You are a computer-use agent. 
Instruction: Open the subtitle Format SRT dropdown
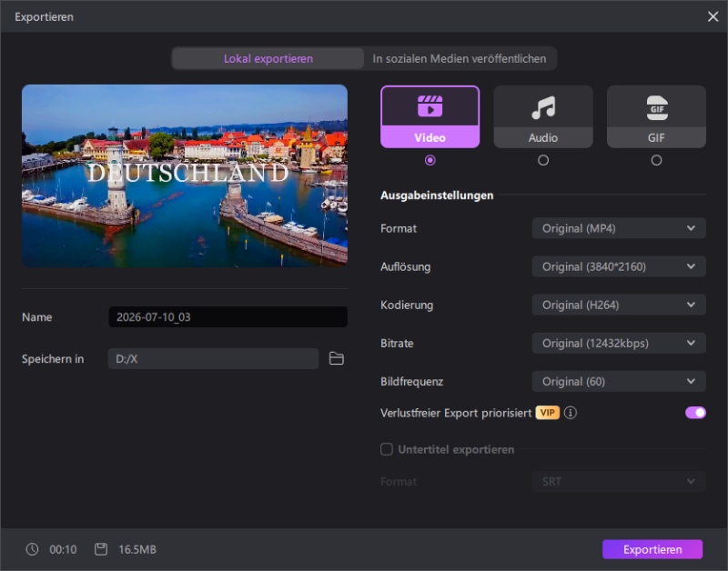[x=619, y=482]
